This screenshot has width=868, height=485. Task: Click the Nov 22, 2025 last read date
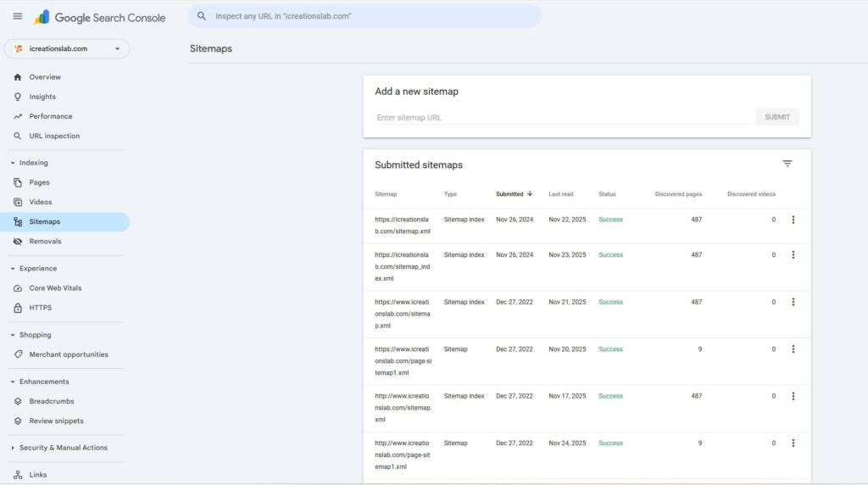[x=567, y=220]
